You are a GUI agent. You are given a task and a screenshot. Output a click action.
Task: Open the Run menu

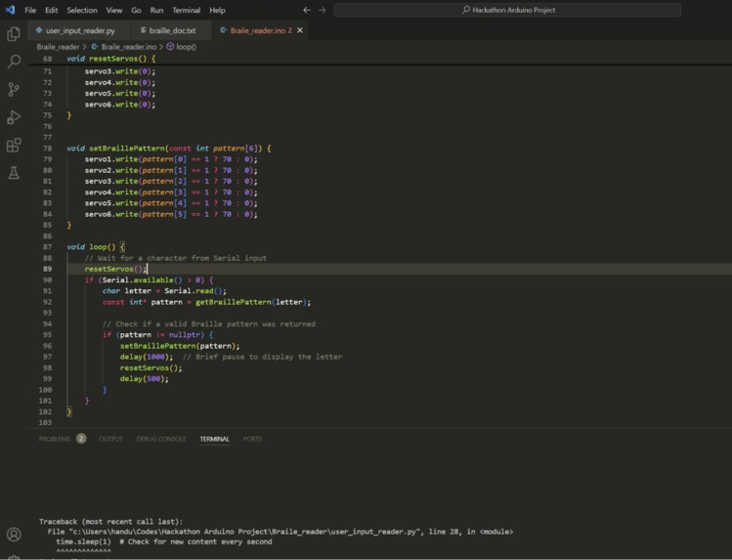point(156,10)
